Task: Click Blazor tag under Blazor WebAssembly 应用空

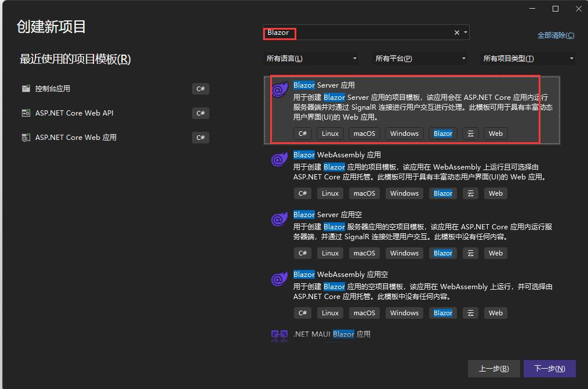Action: 443,313
